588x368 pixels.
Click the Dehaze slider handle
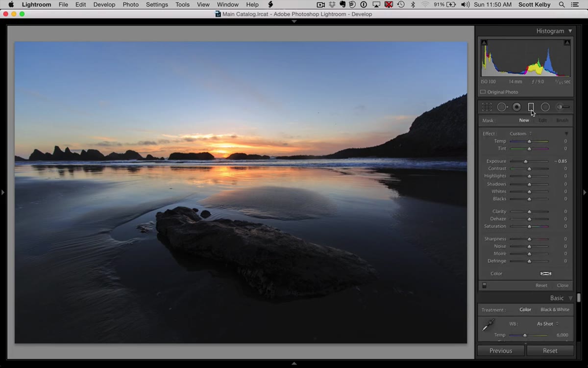[529, 219]
